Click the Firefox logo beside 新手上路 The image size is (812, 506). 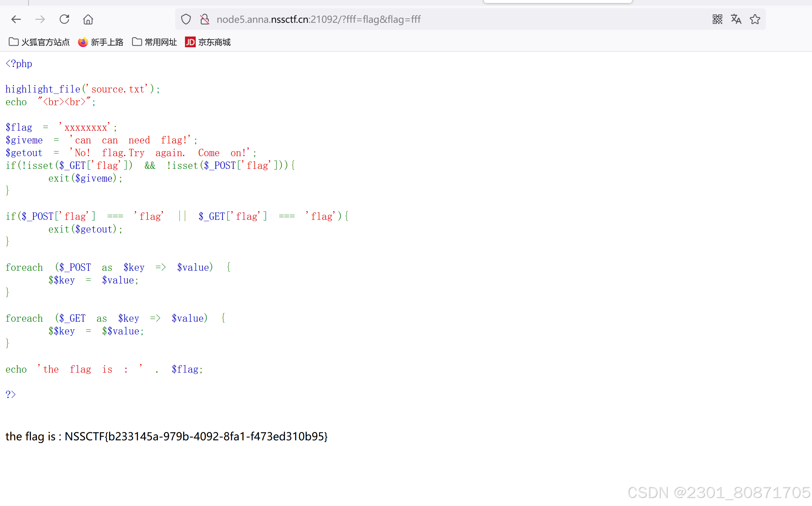(83, 42)
